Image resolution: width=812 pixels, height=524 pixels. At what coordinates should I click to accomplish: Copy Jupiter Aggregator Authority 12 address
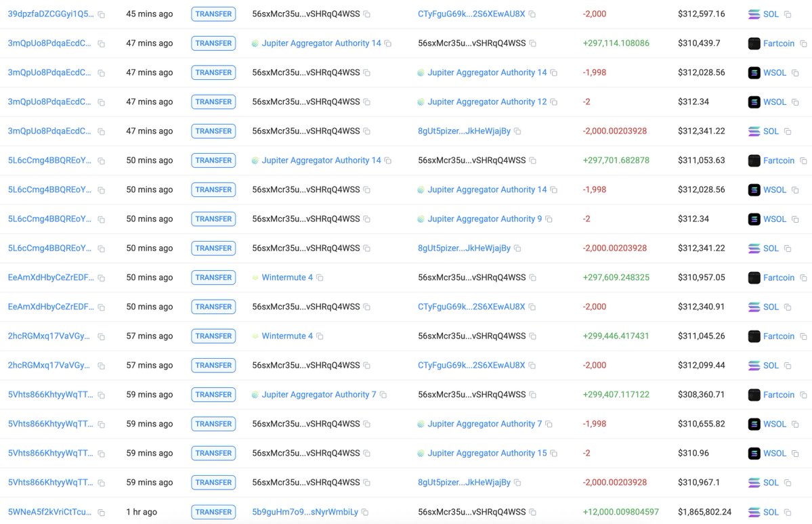pos(553,102)
